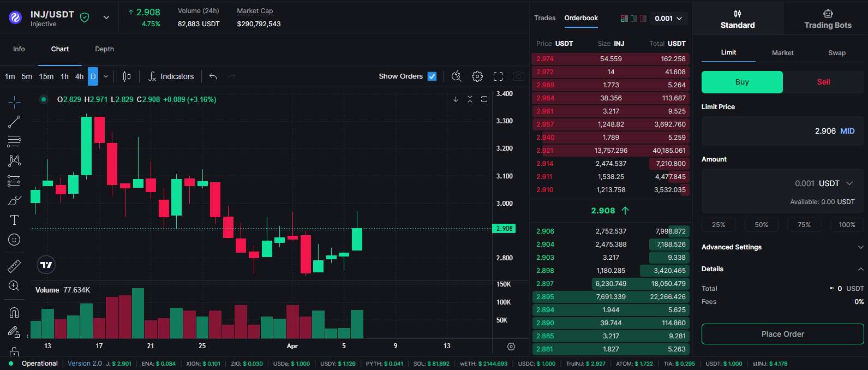The image size is (868, 370).
Task: Click the undo arrow in chart toolbar
Action: (213, 76)
